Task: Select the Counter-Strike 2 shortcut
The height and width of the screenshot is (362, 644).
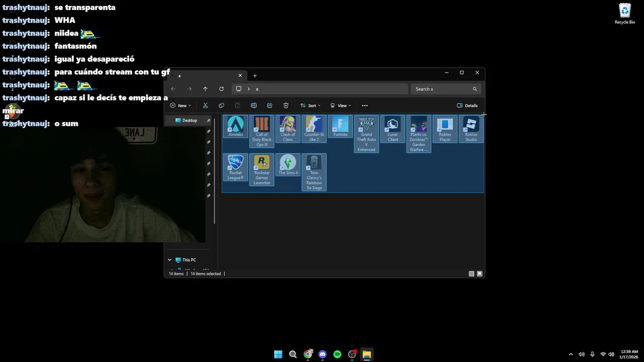Action: tap(314, 129)
